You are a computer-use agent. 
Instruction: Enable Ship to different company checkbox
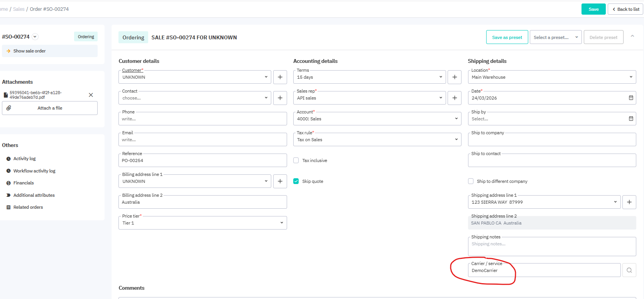(x=471, y=181)
